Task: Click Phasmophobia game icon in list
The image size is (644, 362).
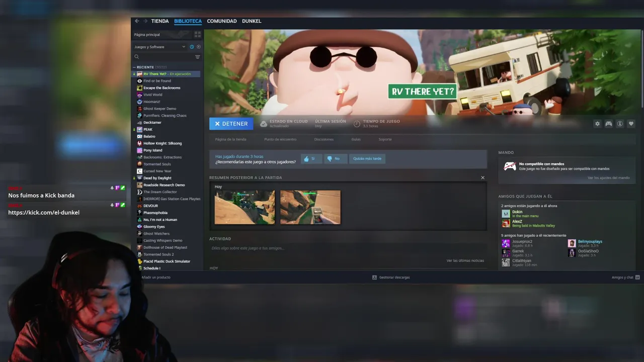Action: pyautogui.click(x=139, y=213)
